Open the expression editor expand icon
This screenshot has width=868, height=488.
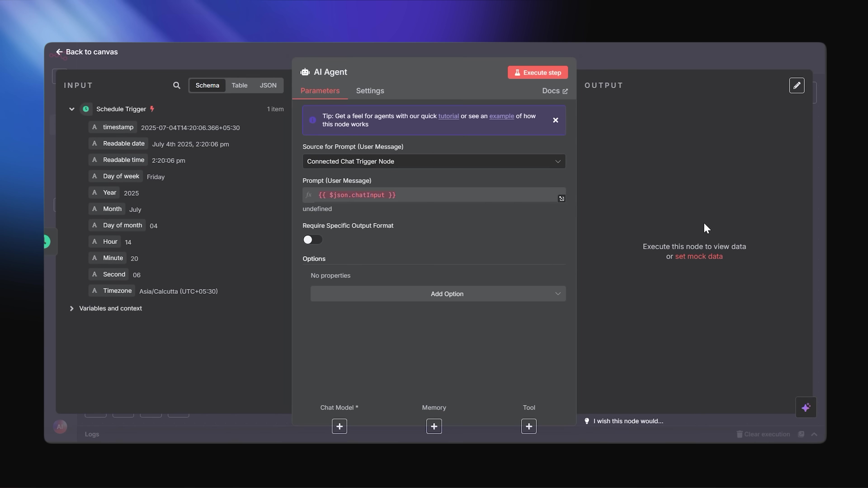(562, 199)
